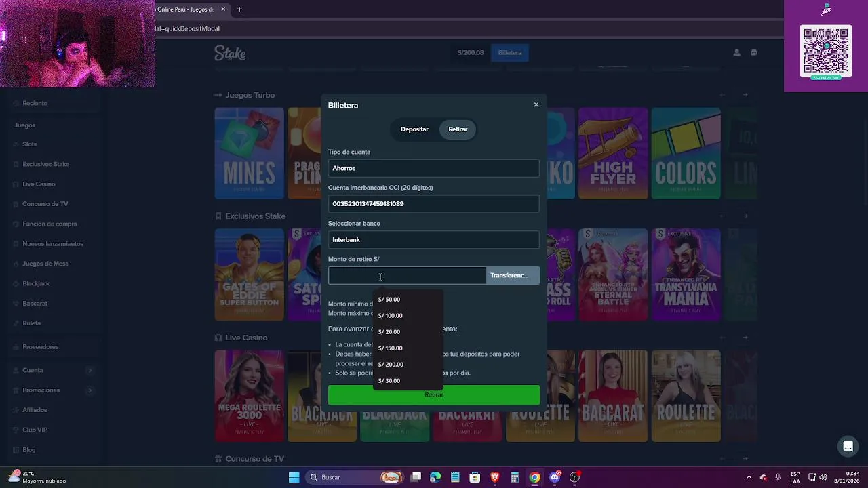Open Calculator from the taskbar
Viewport: 868px width, 488px height.
515,477
